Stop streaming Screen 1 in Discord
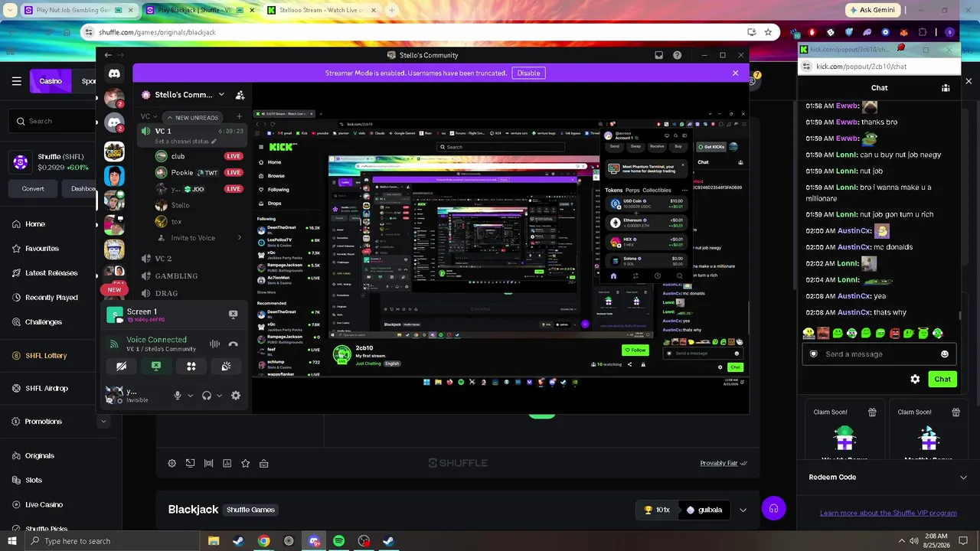This screenshot has width=980, height=551. pyautogui.click(x=233, y=314)
